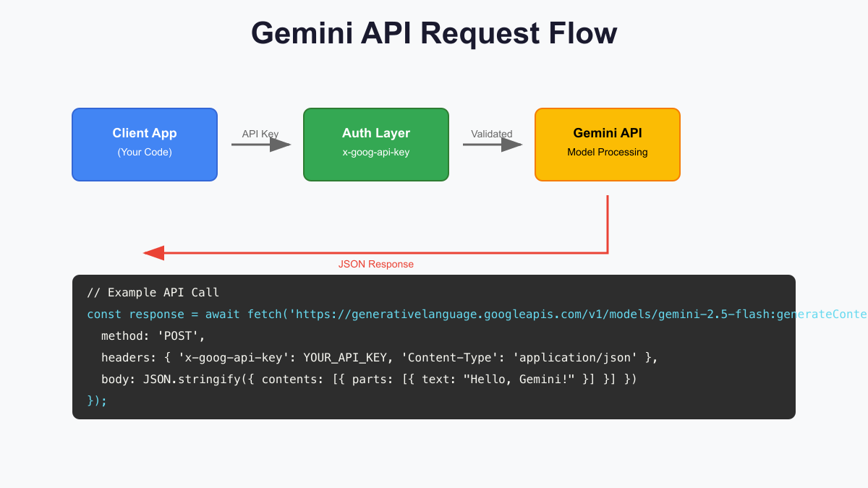Click the "API Key" arrow label
Image resolution: width=868 pixels, height=488 pixels.
pos(260,134)
